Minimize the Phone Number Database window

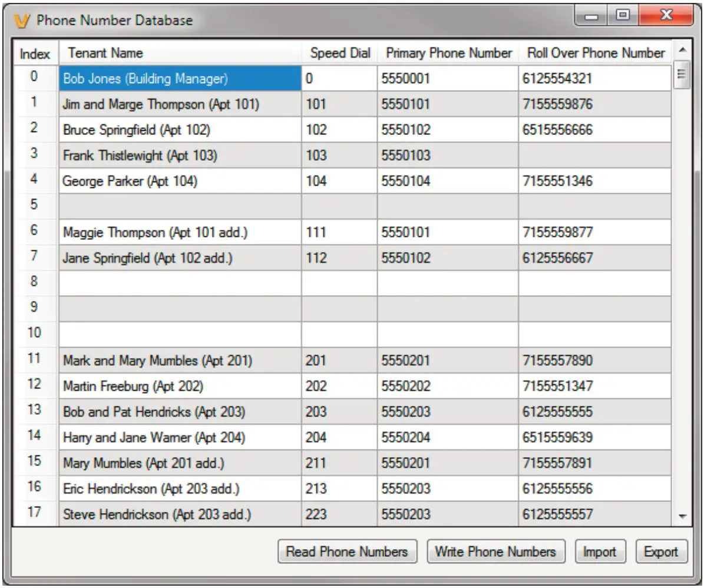[x=591, y=16]
